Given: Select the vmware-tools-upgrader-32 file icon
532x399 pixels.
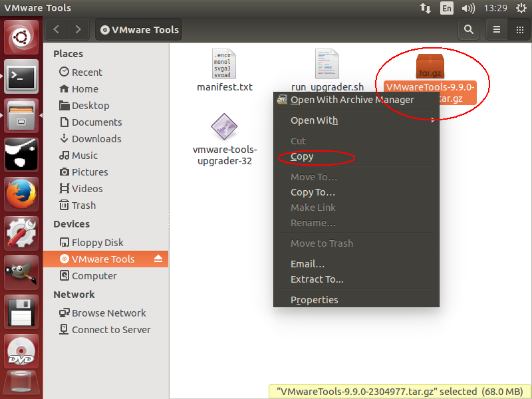Looking at the screenshot, I should point(224,126).
